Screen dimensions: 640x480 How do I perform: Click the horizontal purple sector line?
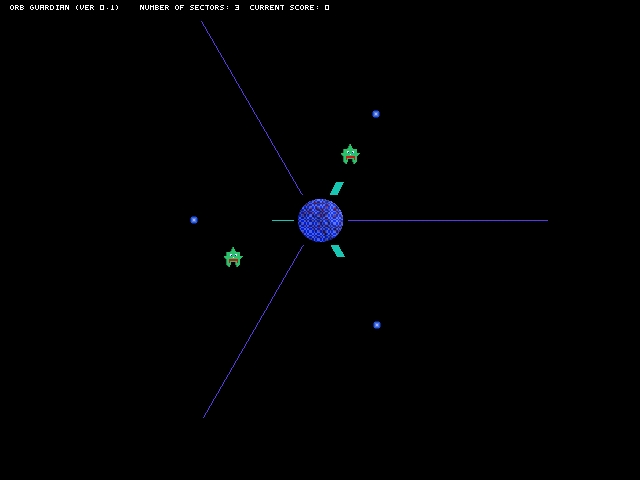(x=448, y=220)
